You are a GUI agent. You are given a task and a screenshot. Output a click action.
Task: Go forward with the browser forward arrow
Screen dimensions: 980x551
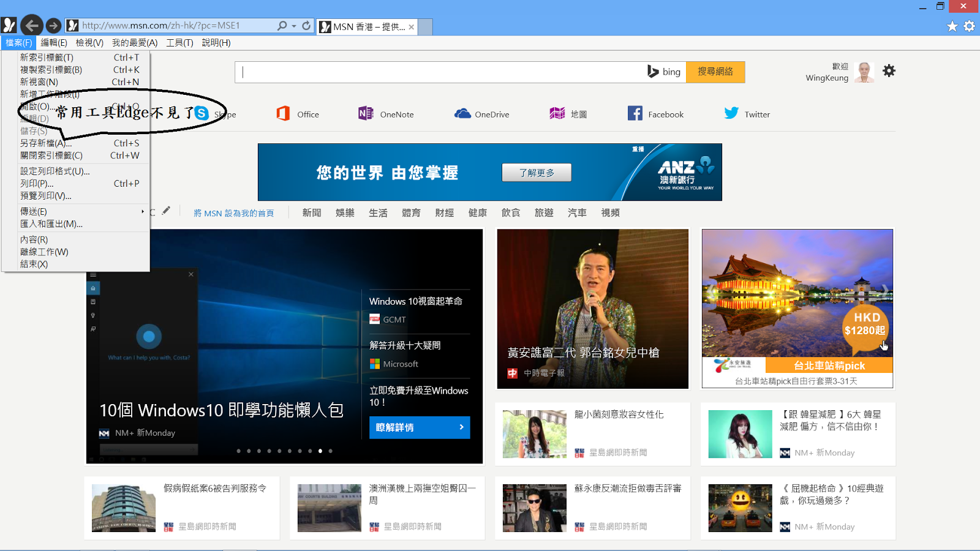point(53,26)
